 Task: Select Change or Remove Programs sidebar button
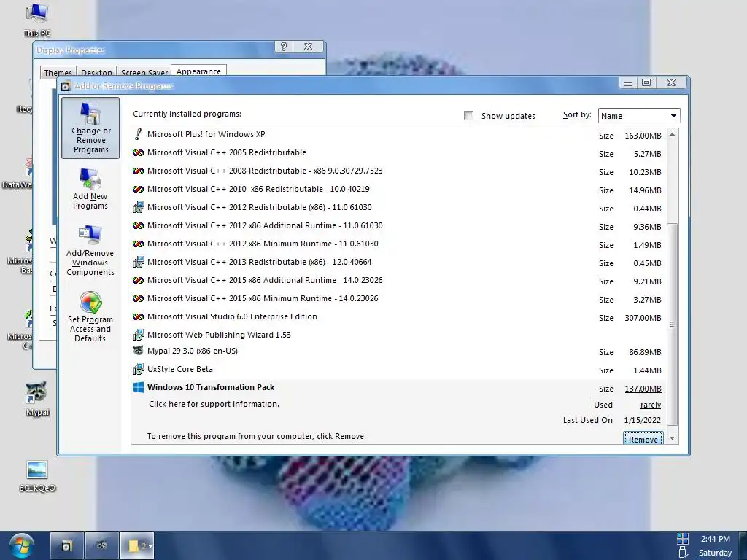(x=90, y=128)
